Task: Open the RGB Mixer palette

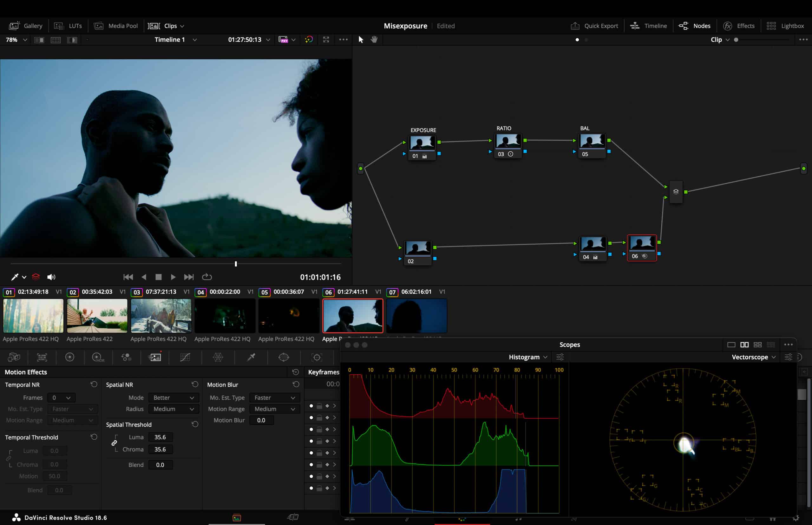Action: [126, 357]
